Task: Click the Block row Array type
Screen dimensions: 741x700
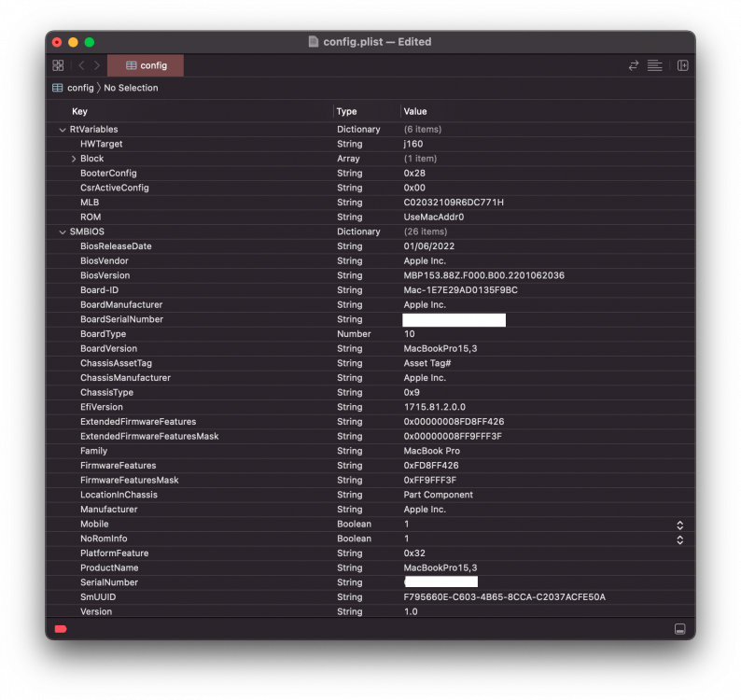Action: tap(348, 159)
